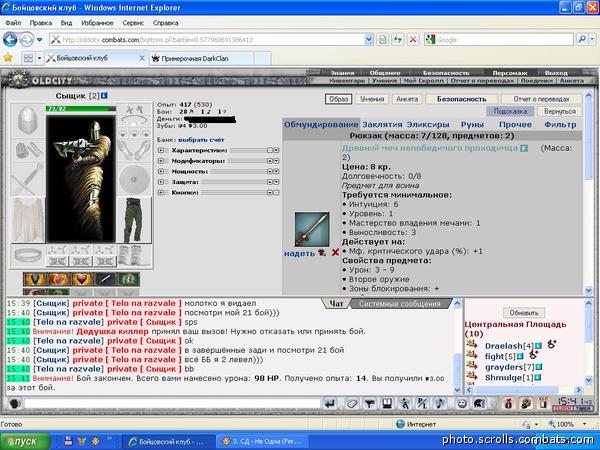The width and height of the screenshot is (600, 450).
Task: Select the Заклятия inventory tab
Action: point(382,124)
